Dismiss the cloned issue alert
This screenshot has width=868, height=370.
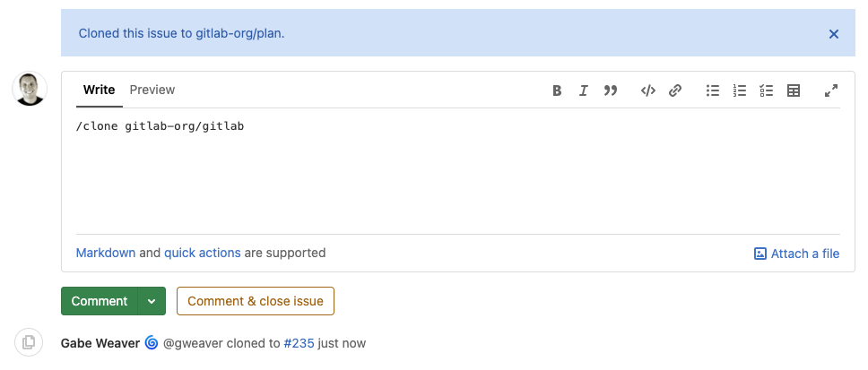pos(834,34)
